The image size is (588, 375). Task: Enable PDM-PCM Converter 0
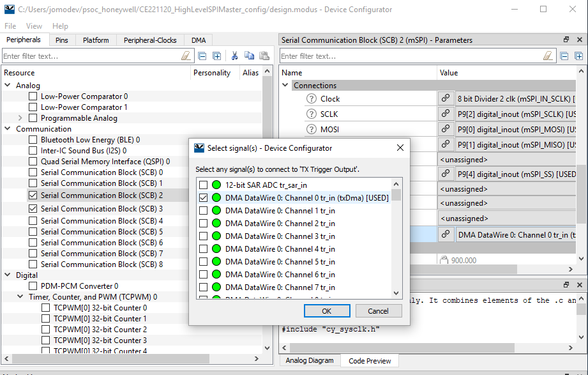(33, 286)
